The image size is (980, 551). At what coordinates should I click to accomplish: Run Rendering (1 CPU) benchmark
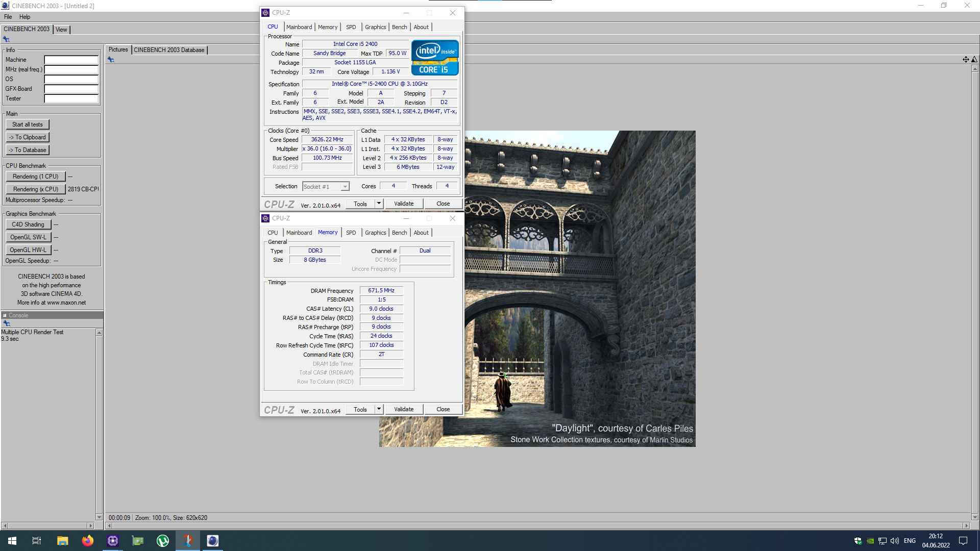(36, 177)
